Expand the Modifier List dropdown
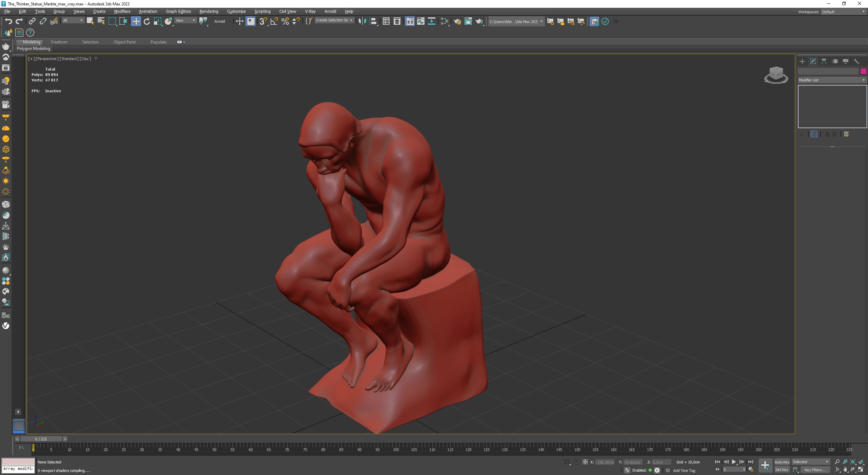Screen dimensions: 868x475 tap(832, 80)
